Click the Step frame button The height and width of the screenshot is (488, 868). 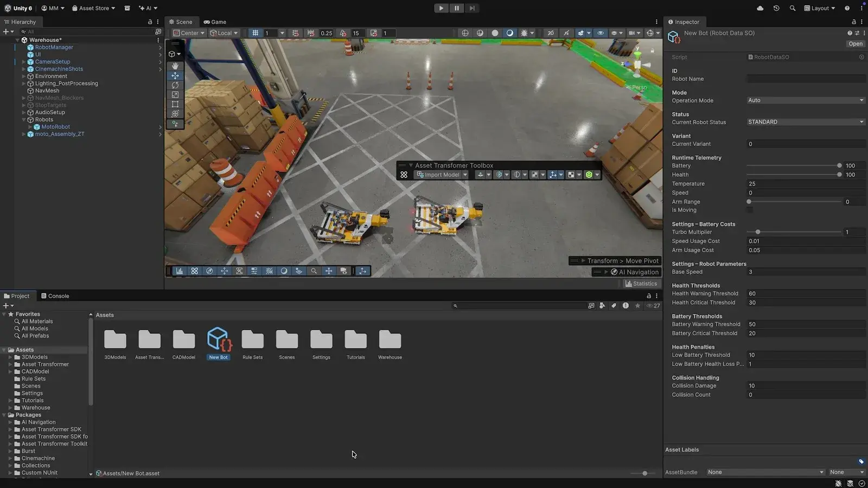pyautogui.click(x=472, y=8)
